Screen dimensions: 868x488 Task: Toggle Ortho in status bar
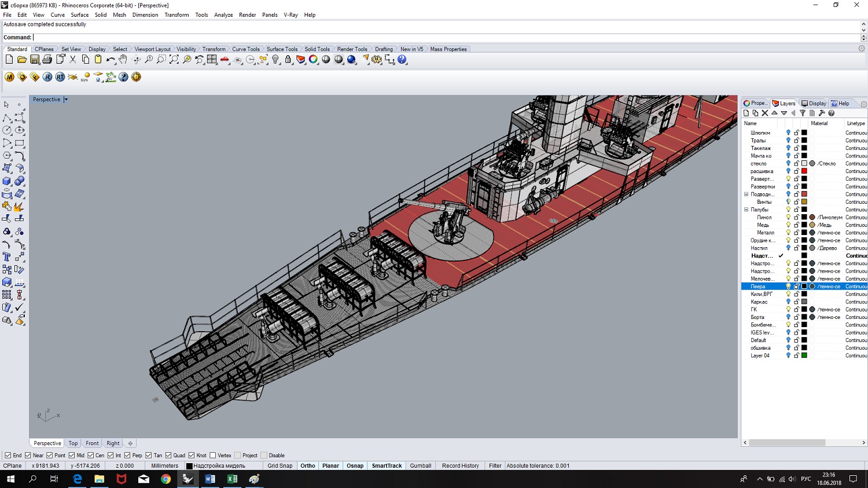[308, 465]
